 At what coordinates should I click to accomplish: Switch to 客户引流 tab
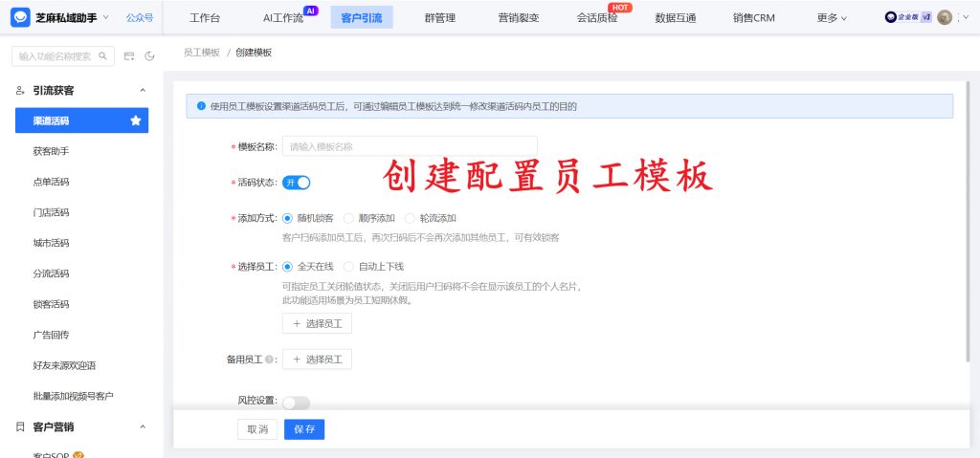pyautogui.click(x=362, y=18)
